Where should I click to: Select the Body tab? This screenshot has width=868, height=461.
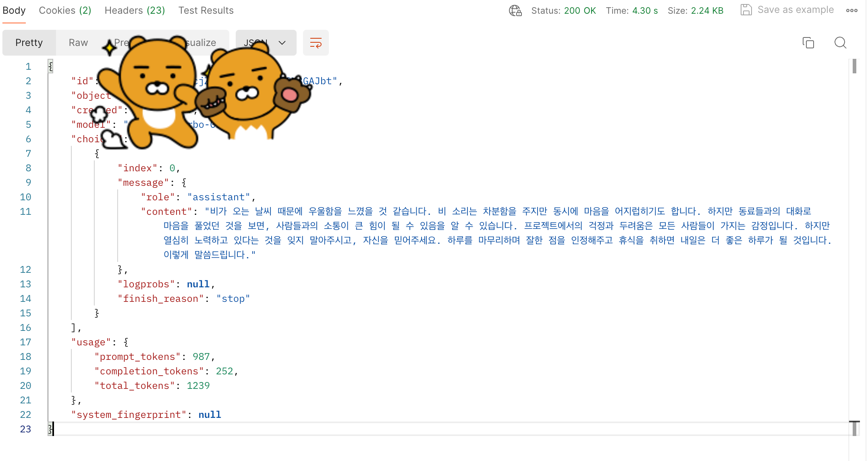click(14, 10)
